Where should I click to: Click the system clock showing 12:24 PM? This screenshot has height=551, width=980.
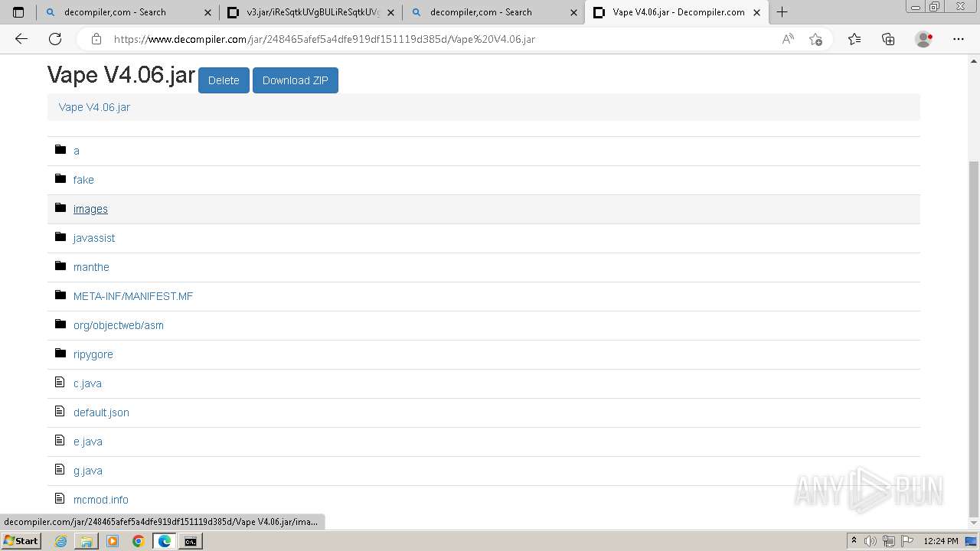coord(941,541)
